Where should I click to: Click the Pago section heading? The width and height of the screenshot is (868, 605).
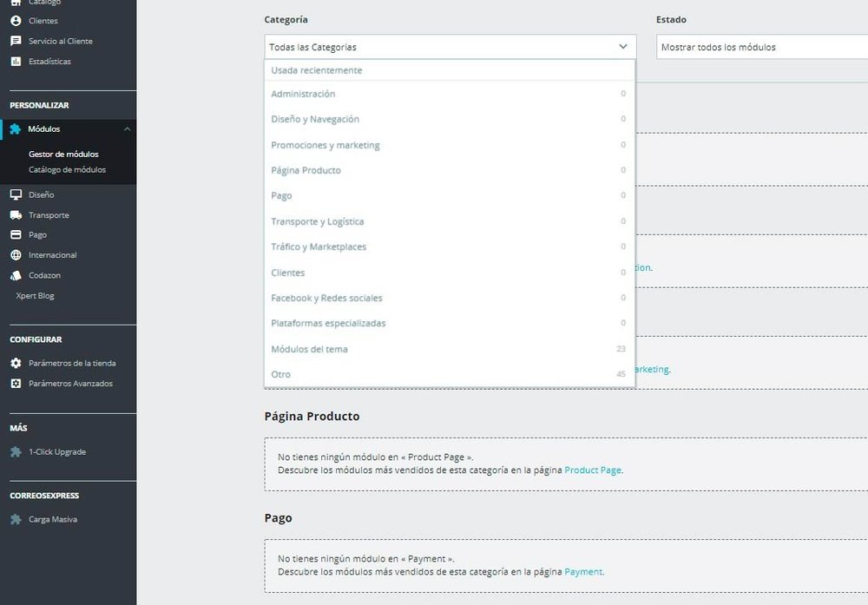[278, 518]
